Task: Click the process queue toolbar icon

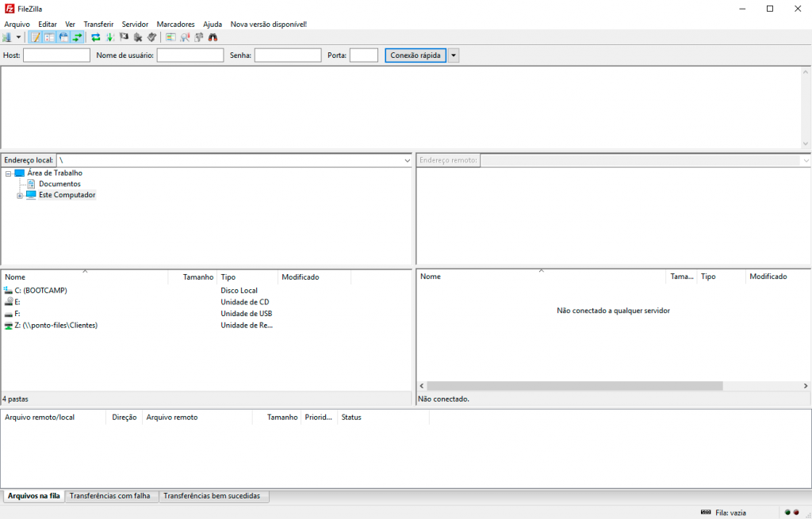Action: [x=109, y=37]
